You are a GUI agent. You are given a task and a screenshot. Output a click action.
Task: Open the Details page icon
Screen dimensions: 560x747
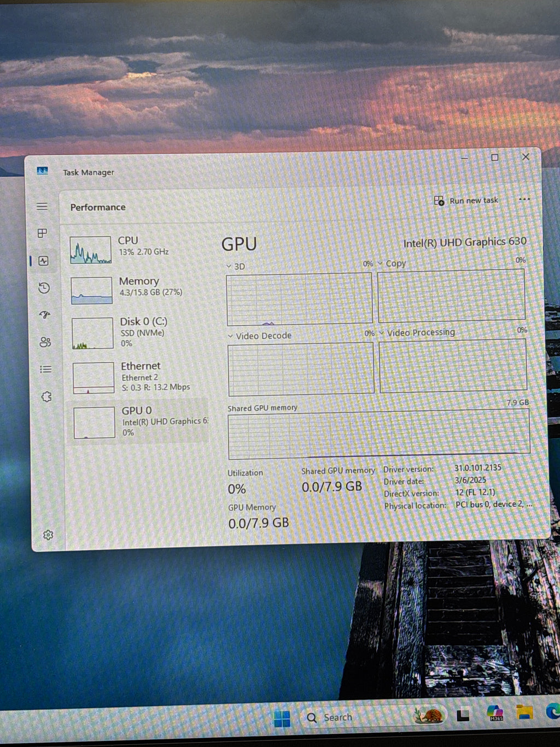click(46, 369)
